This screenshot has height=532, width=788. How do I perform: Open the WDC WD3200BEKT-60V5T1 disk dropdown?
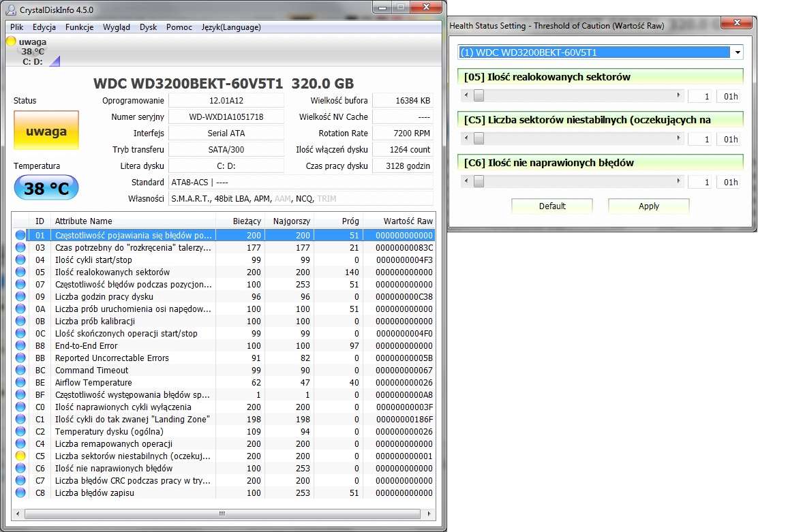coord(738,52)
